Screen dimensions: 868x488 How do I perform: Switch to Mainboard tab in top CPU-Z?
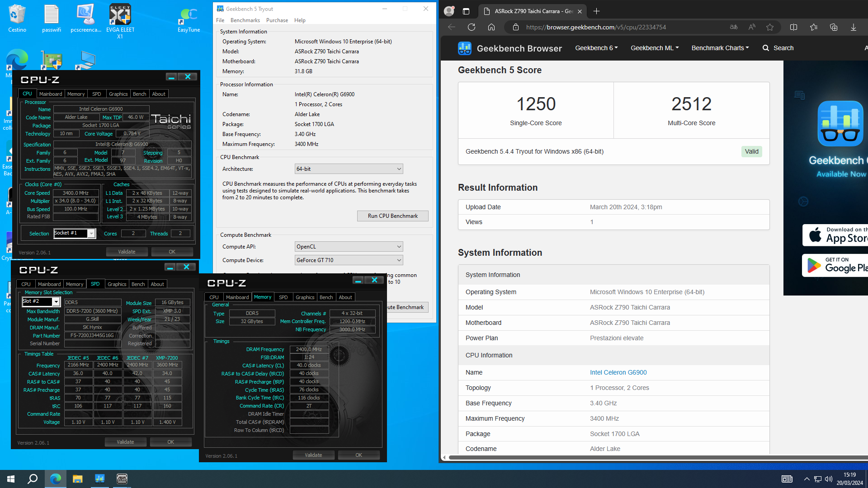point(51,94)
